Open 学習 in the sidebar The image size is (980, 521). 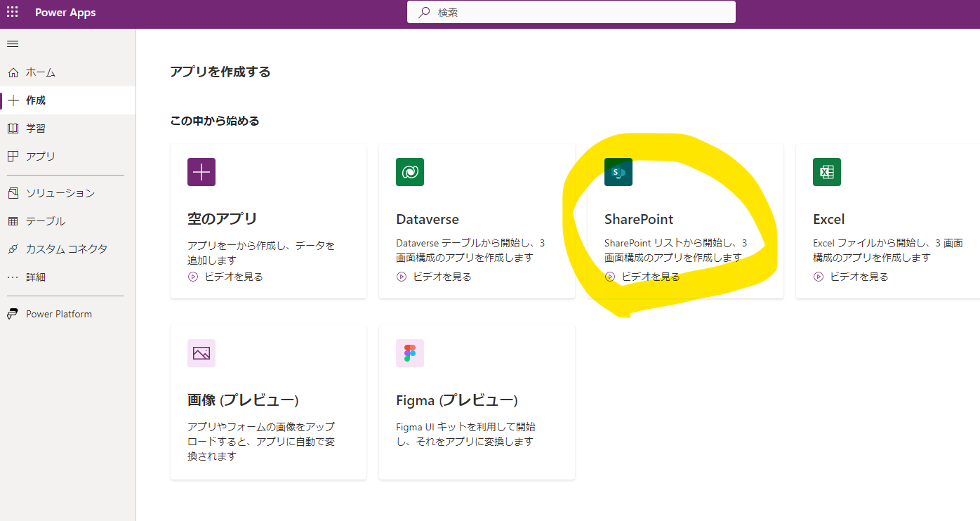(x=67, y=128)
